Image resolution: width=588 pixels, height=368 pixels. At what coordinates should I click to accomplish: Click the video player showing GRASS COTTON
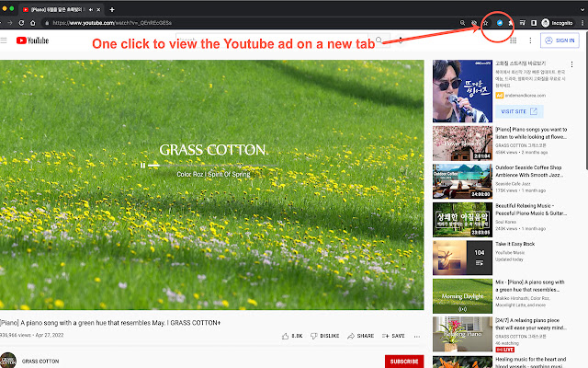click(x=212, y=185)
